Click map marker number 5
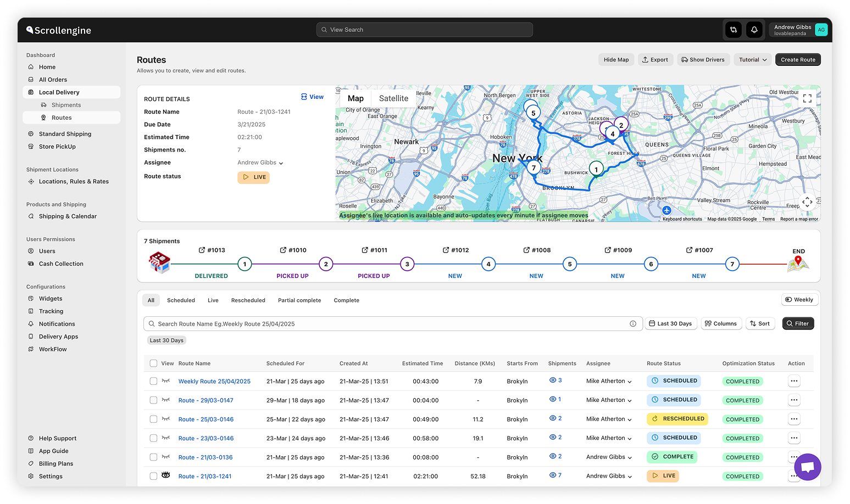This screenshot has height=504, width=850. [533, 113]
